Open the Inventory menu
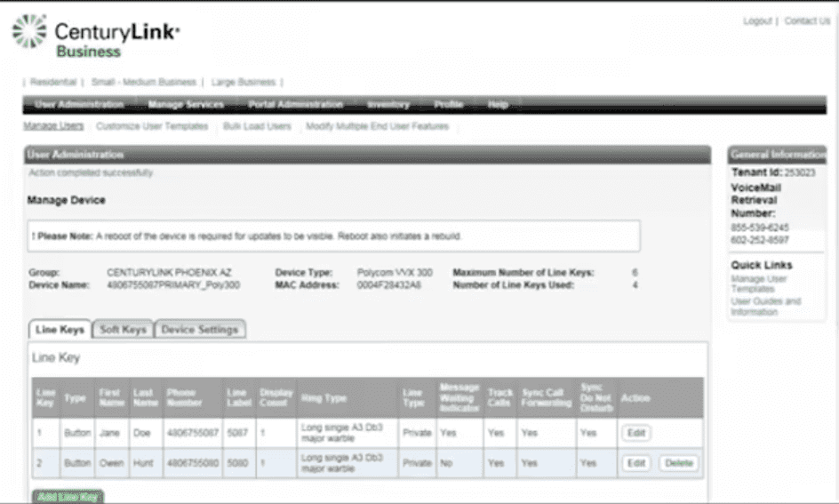The width and height of the screenshot is (839, 504). tap(388, 105)
